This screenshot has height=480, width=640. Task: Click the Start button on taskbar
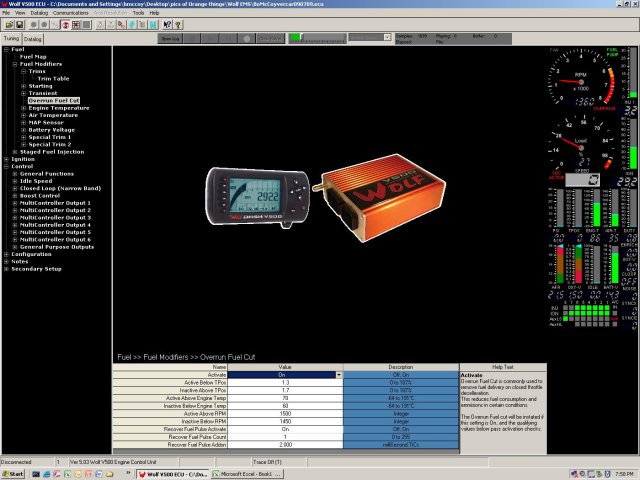coord(14,473)
